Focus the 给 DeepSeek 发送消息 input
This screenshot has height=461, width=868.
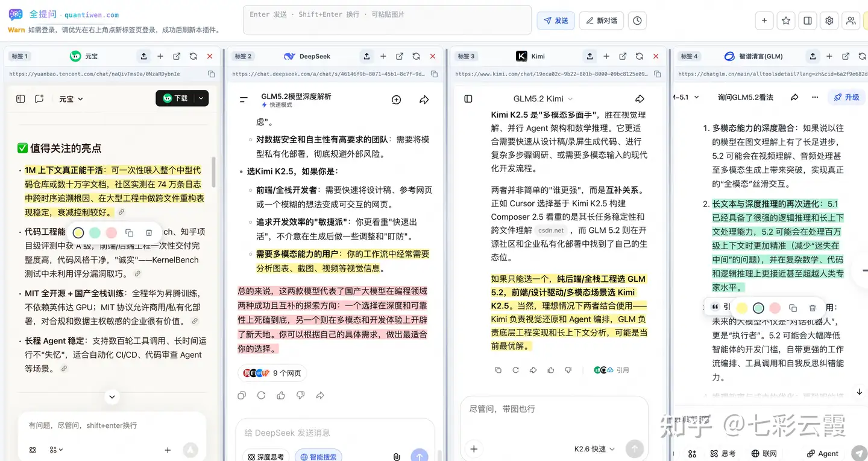coord(335,433)
